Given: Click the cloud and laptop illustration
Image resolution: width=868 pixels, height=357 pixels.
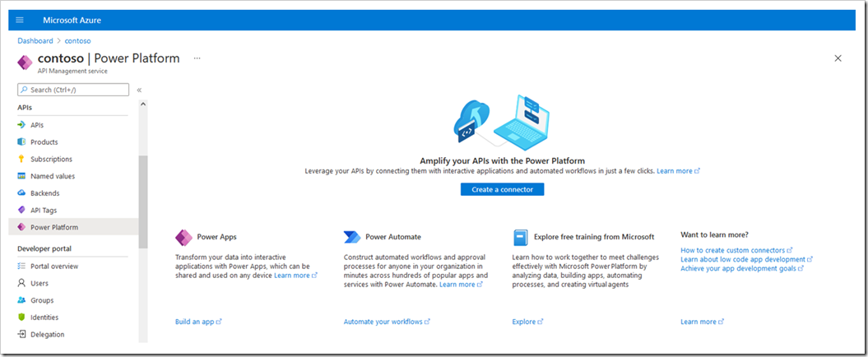Looking at the screenshot, I should click(502, 124).
